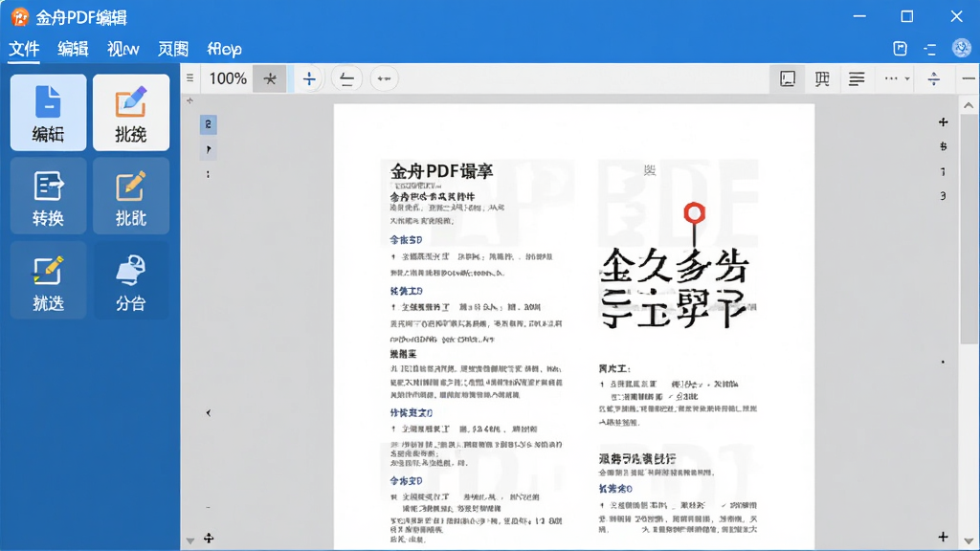Click the 100% zoom value
The height and width of the screenshot is (551, 980).
[228, 78]
